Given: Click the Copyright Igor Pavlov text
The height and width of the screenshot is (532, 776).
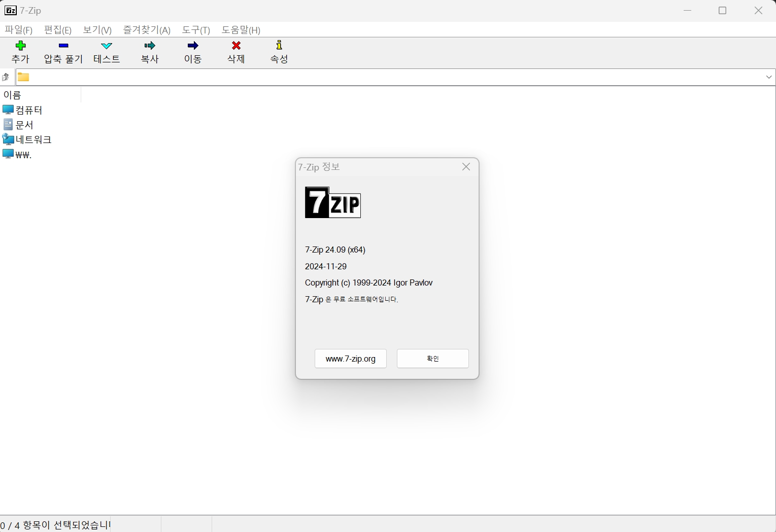Looking at the screenshot, I should [x=369, y=283].
